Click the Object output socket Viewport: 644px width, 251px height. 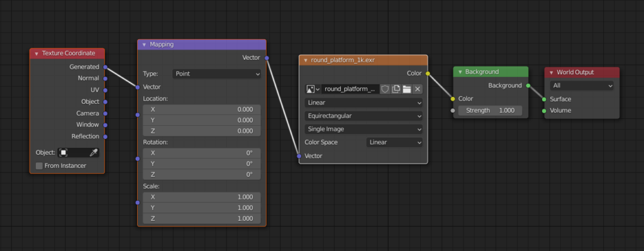[x=105, y=101]
